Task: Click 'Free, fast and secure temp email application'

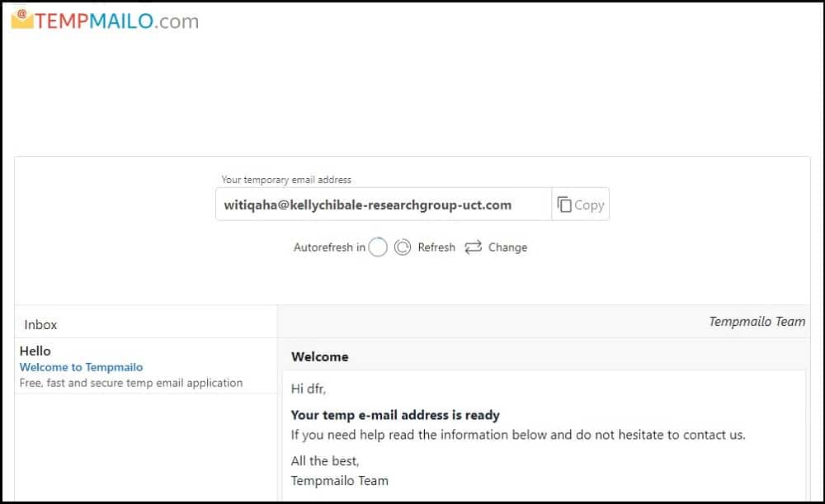Action: (131, 383)
